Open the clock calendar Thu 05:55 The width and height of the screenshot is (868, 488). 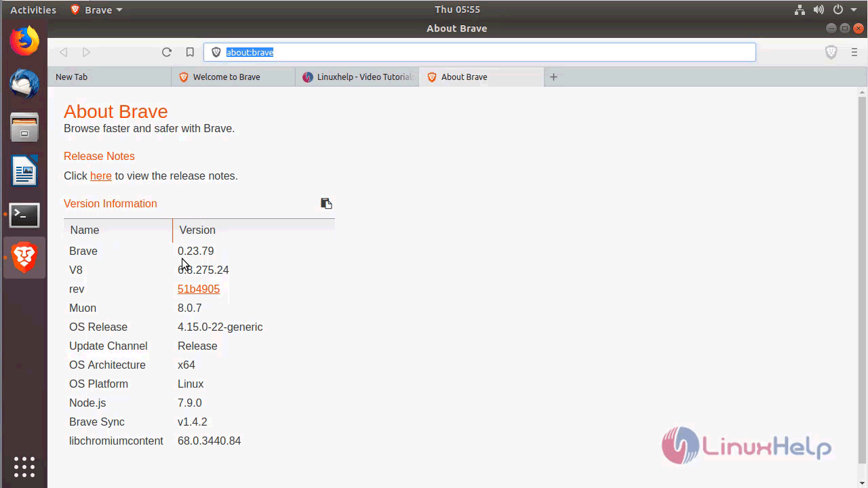pos(457,9)
